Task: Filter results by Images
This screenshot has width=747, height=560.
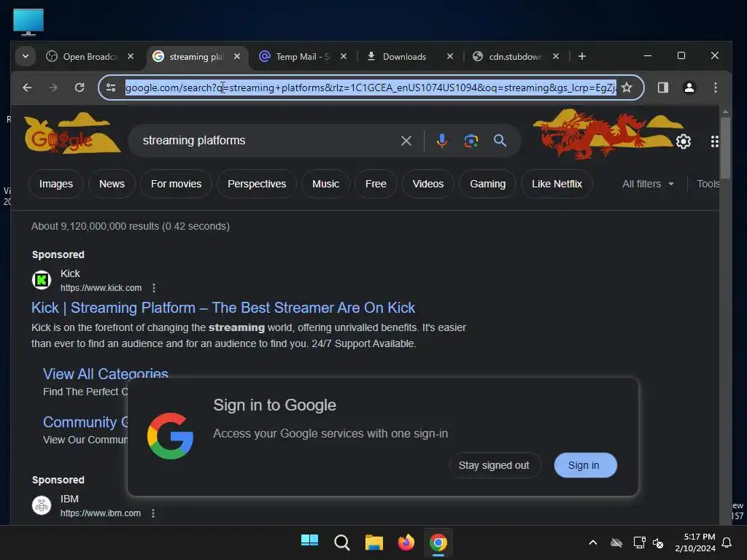Action: pos(55,184)
